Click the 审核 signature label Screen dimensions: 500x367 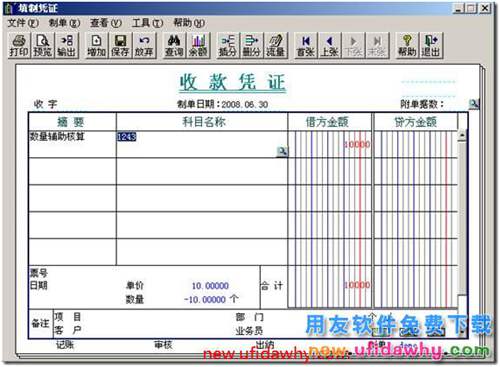coord(163,345)
